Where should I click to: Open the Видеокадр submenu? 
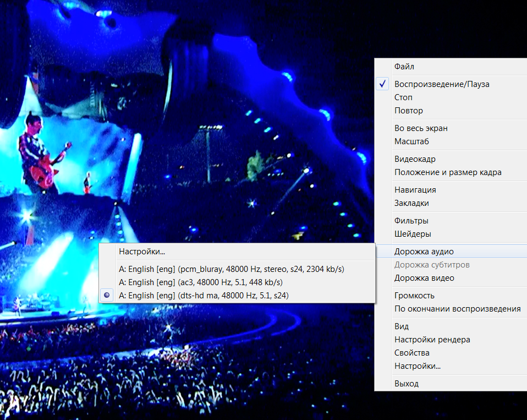coord(415,159)
